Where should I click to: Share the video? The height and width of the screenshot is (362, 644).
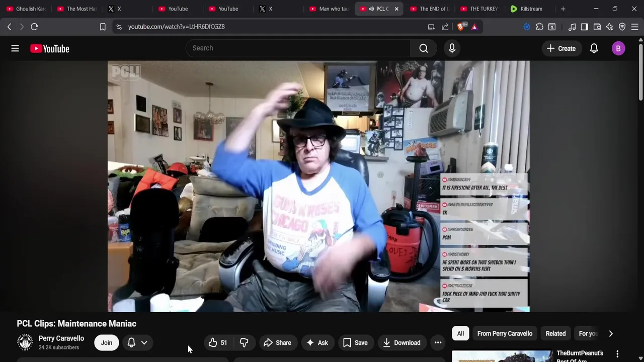277,343
